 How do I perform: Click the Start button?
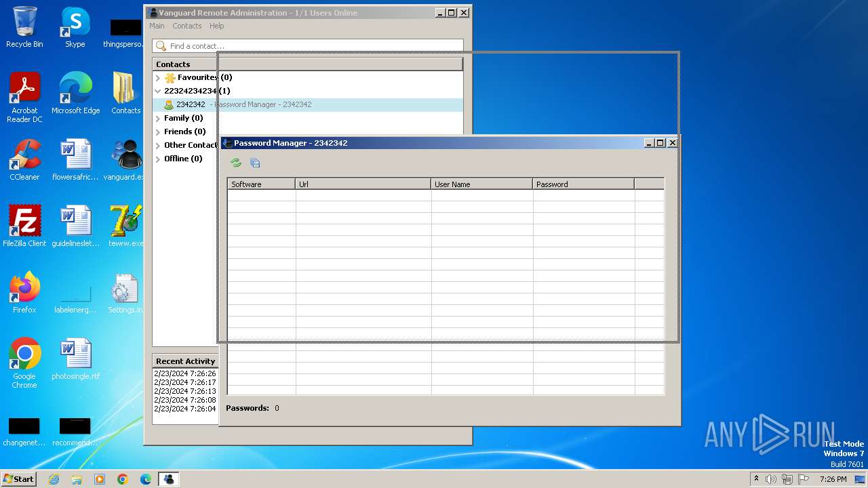coord(18,479)
